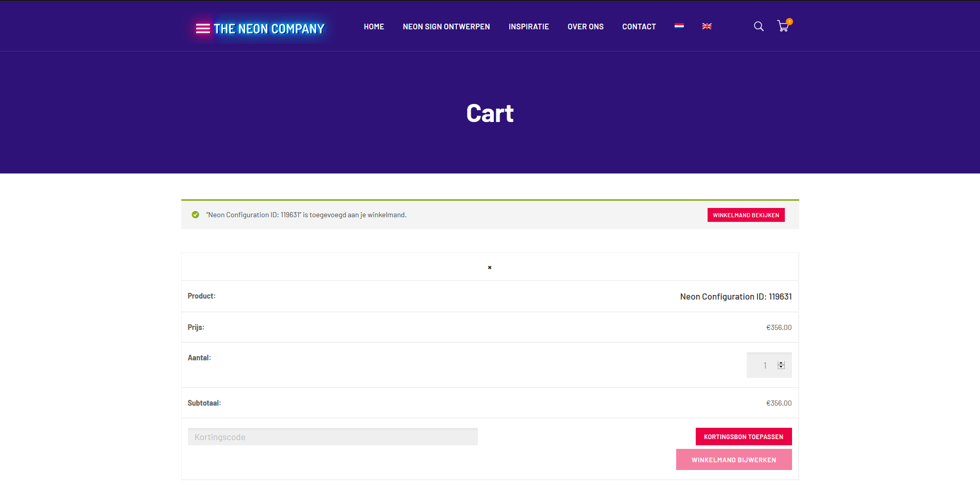Switch language with the UK flag
Viewport: 980px width, 488px height.
click(707, 26)
